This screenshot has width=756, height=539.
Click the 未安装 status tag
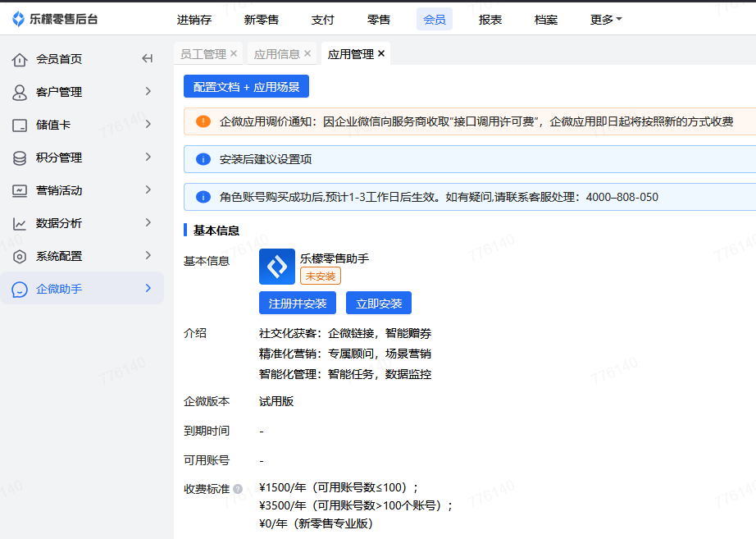[x=321, y=276]
